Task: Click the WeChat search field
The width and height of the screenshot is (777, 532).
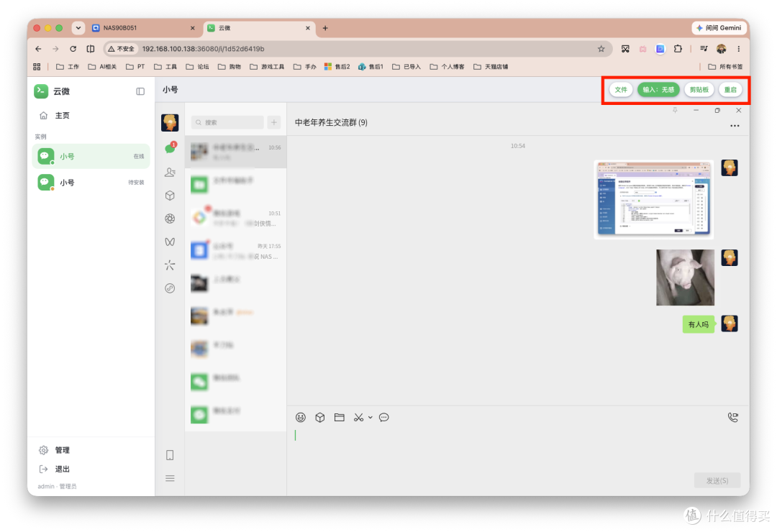Action: pyautogui.click(x=227, y=122)
